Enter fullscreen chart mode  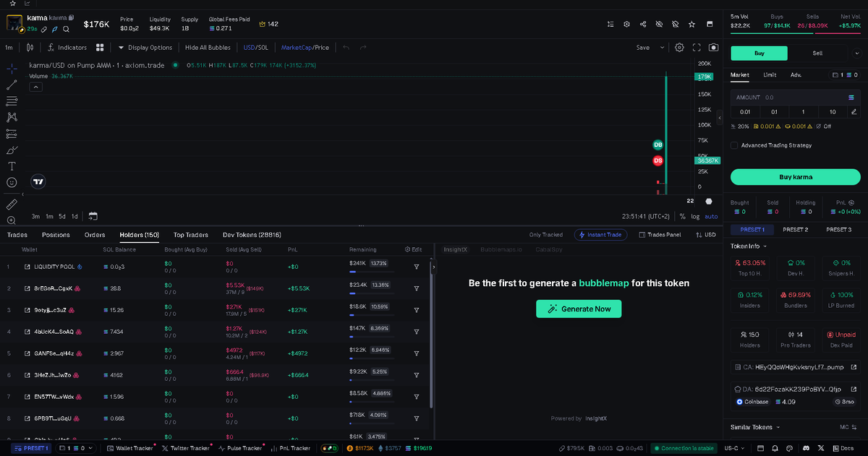[697, 48]
